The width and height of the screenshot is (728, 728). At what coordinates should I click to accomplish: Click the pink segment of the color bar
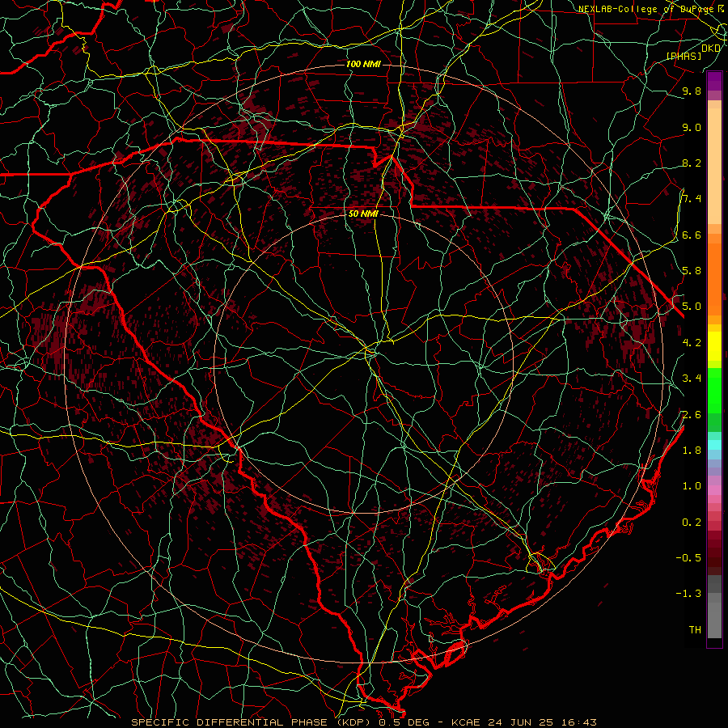[714, 490]
